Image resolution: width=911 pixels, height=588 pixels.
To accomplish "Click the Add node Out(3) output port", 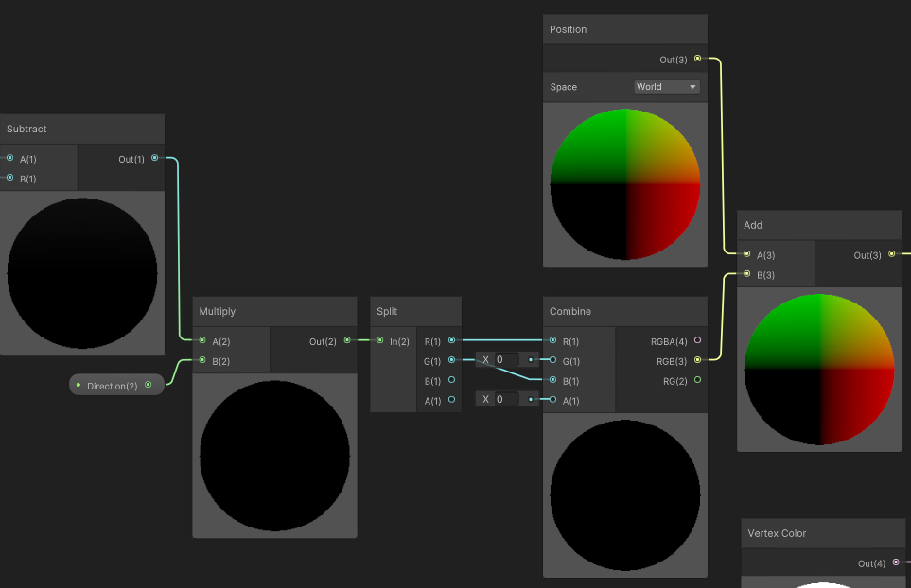I will pos(892,254).
